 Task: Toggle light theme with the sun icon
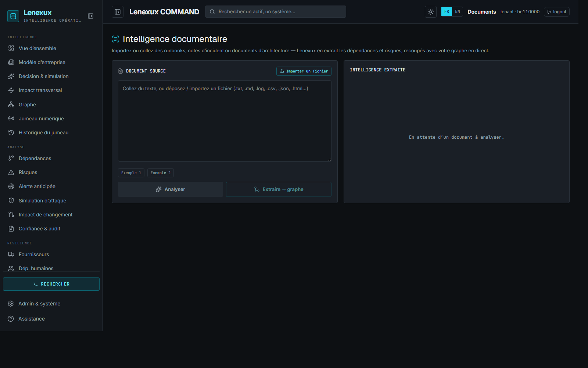(x=431, y=12)
